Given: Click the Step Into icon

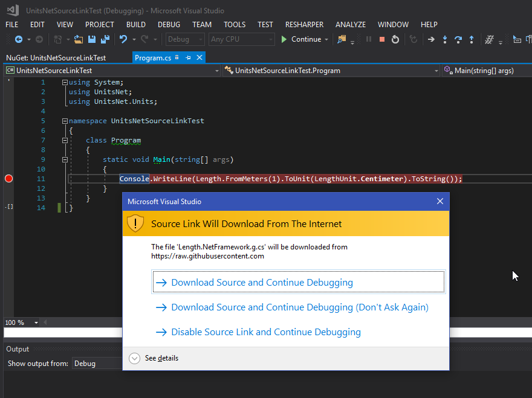Looking at the screenshot, I should click(445, 39).
